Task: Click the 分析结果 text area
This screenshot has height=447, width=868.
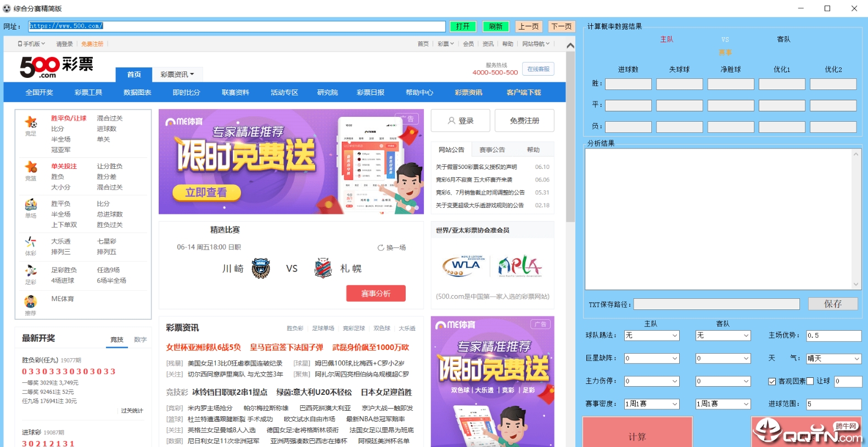Action: click(x=719, y=219)
